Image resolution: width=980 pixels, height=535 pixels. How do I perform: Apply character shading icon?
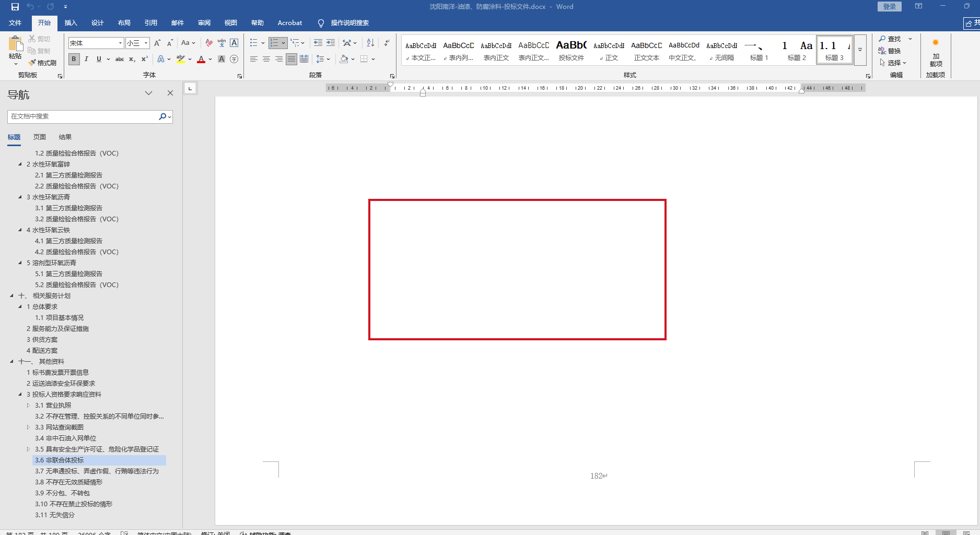221,59
